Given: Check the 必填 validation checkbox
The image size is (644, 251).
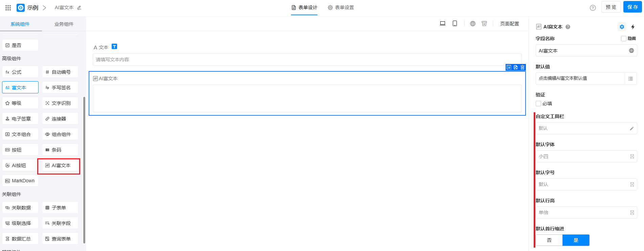Looking at the screenshot, I should 538,104.
